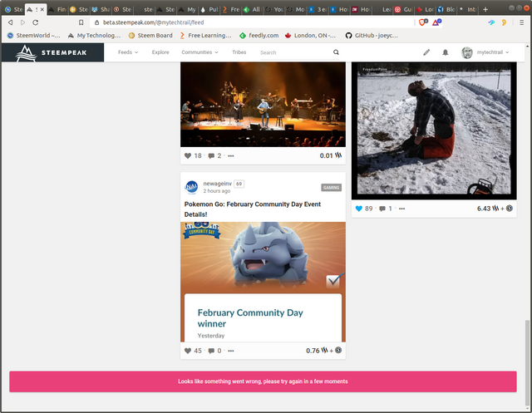The height and width of the screenshot is (413, 532).
Task: View payout 6.43 on the snow post
Action: (x=495, y=209)
